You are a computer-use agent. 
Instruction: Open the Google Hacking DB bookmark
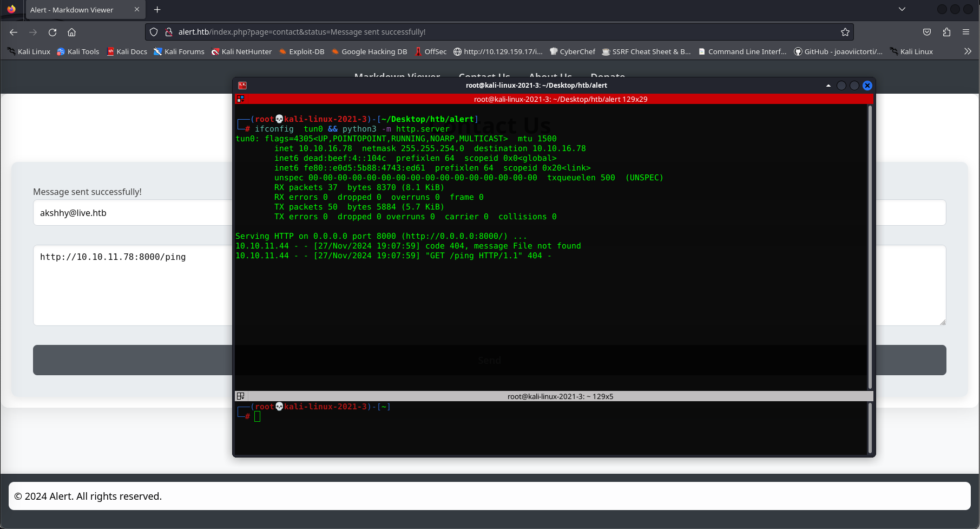(370, 51)
